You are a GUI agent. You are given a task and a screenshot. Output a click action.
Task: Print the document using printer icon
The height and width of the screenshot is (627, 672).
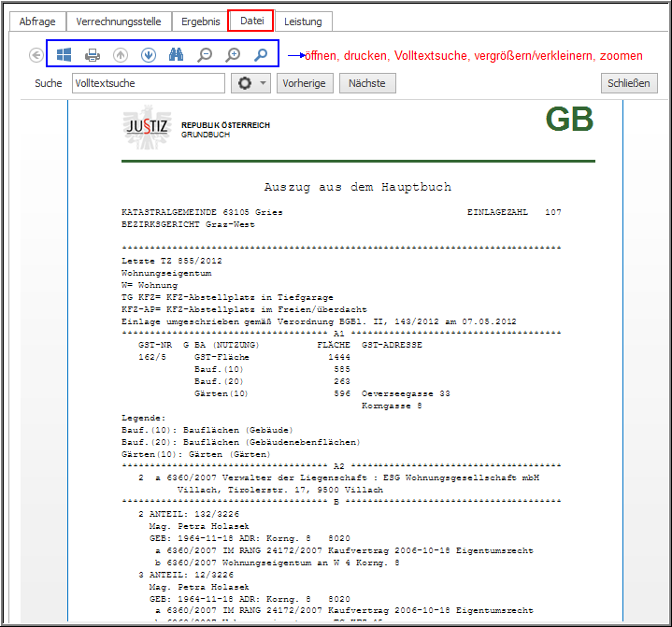click(x=93, y=55)
